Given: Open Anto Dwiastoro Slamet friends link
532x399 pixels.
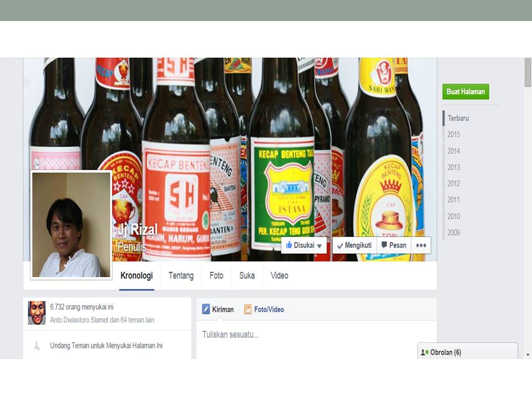Looking at the screenshot, I should [x=102, y=320].
